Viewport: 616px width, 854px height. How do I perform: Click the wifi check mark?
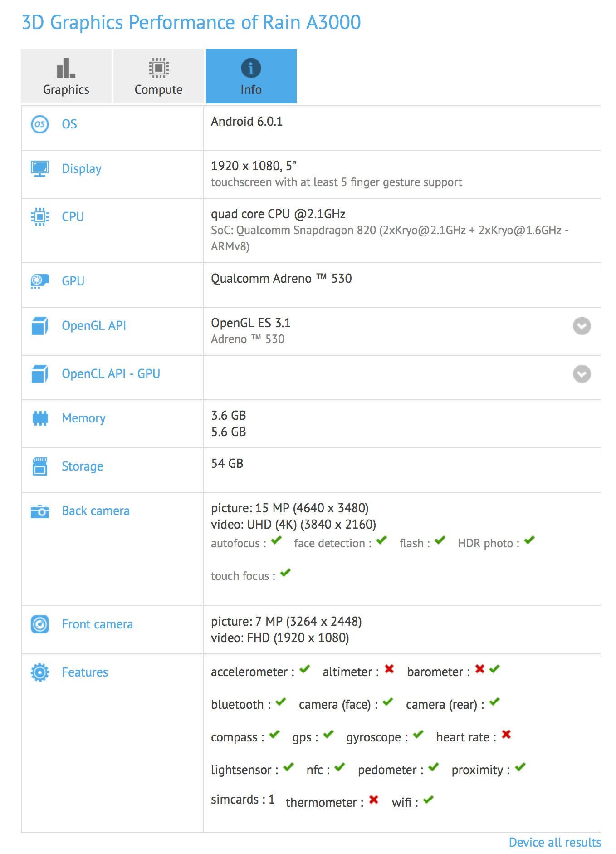[428, 800]
